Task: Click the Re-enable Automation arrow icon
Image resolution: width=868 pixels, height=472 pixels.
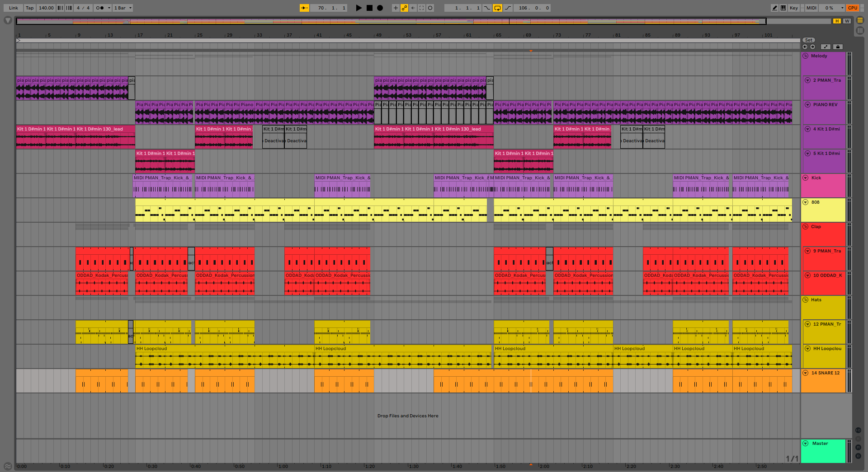Action: point(413,8)
